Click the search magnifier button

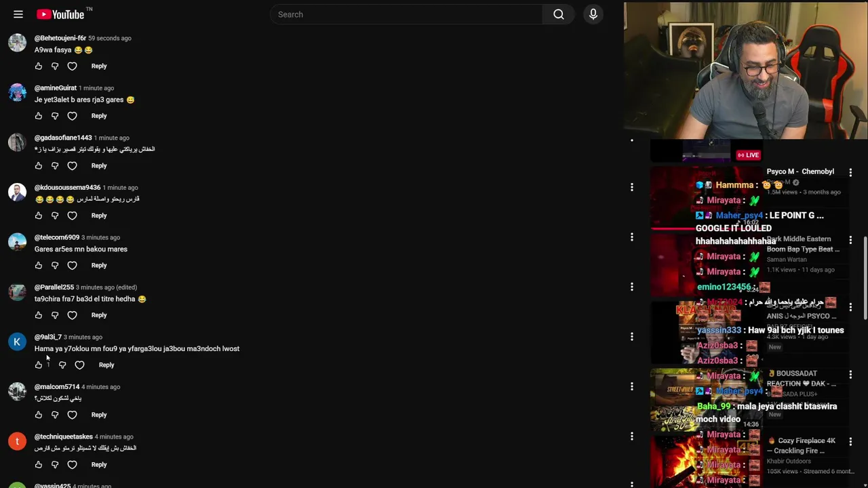click(x=559, y=14)
